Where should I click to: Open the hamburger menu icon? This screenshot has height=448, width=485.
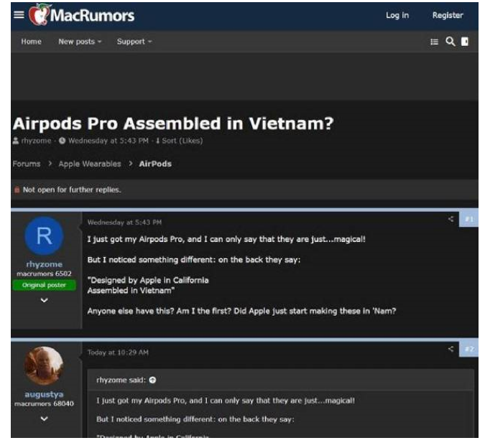(19, 14)
